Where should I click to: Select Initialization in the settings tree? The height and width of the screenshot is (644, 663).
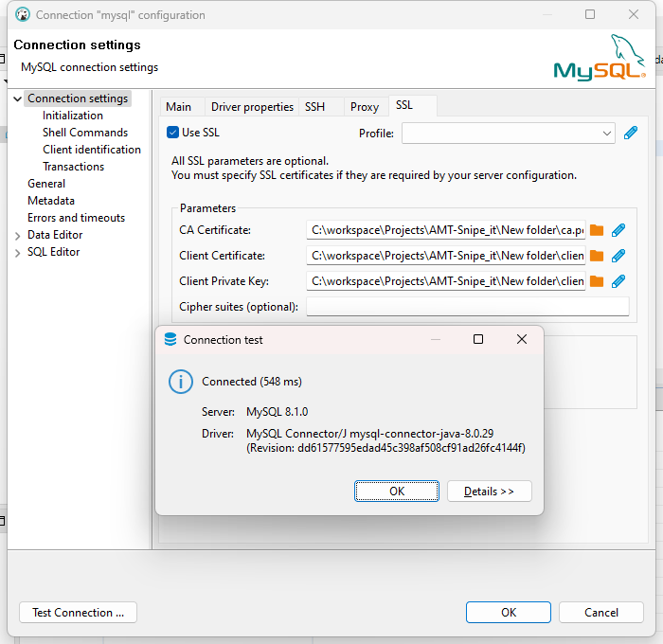73,116
